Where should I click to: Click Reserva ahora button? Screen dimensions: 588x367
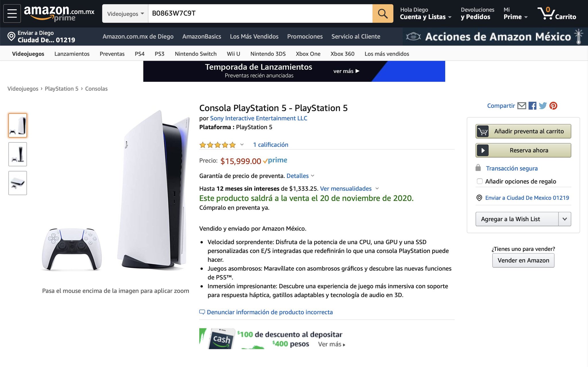(x=523, y=150)
